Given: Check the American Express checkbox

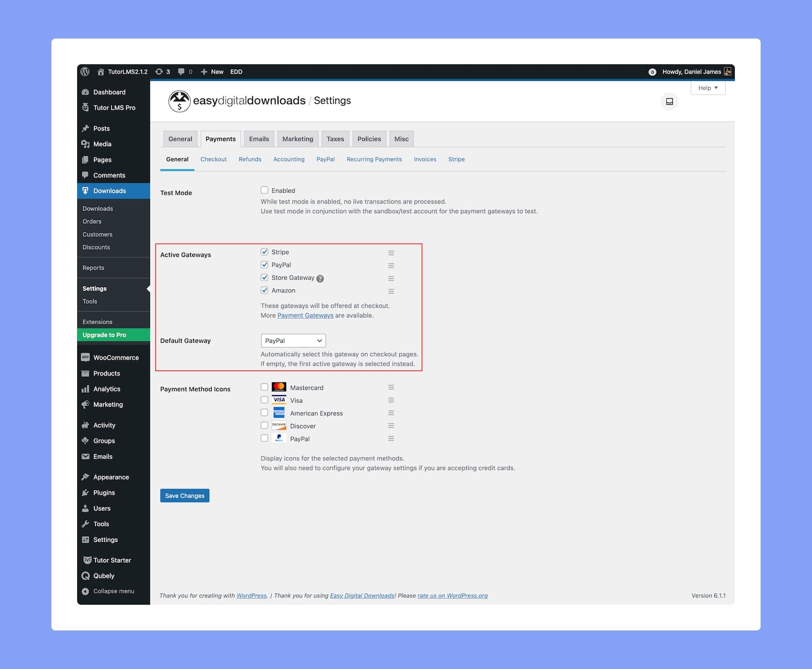Looking at the screenshot, I should [x=264, y=413].
